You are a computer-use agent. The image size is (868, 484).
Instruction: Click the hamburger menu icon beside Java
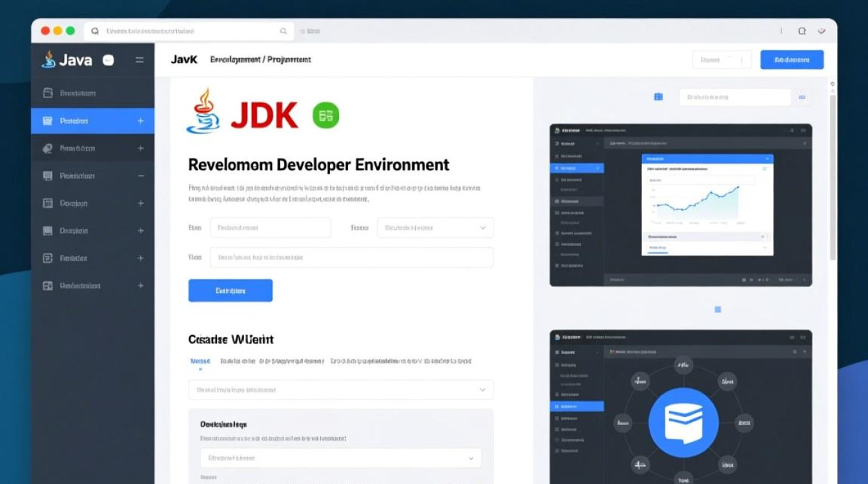pos(139,60)
